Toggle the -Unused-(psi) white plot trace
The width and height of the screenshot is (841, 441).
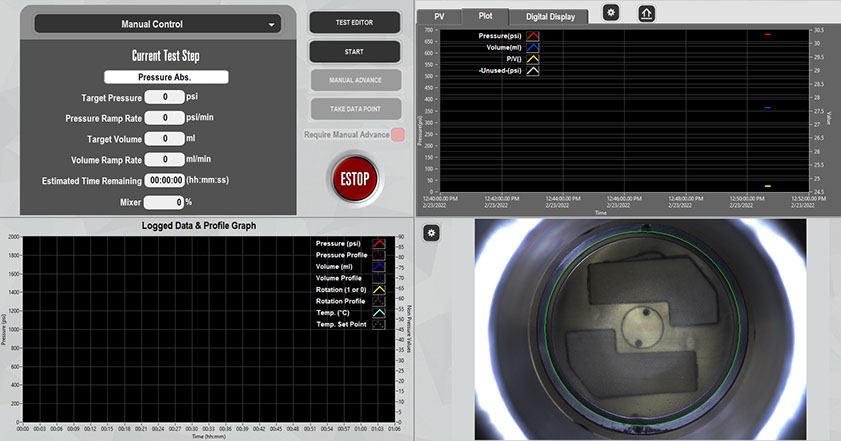(x=533, y=71)
